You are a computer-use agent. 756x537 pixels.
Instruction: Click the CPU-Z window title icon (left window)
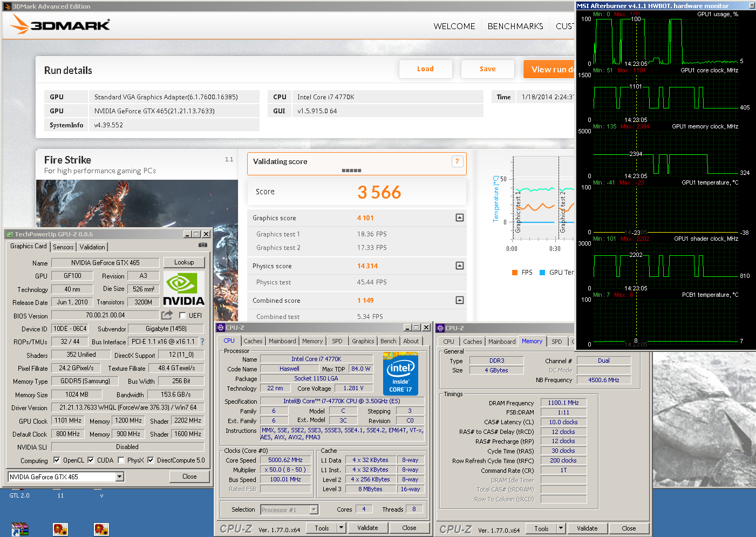pyautogui.click(x=220, y=328)
